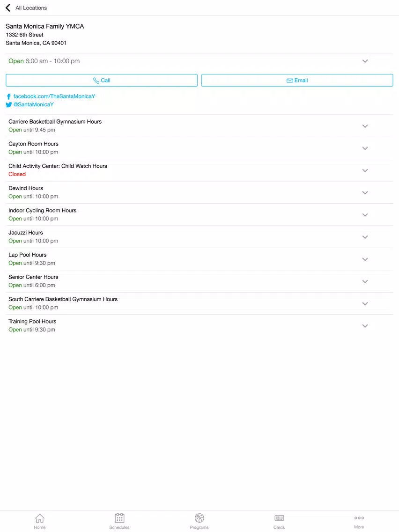399x532 pixels.
Task: Tap Open until 6:00 pm status
Action: [32, 285]
